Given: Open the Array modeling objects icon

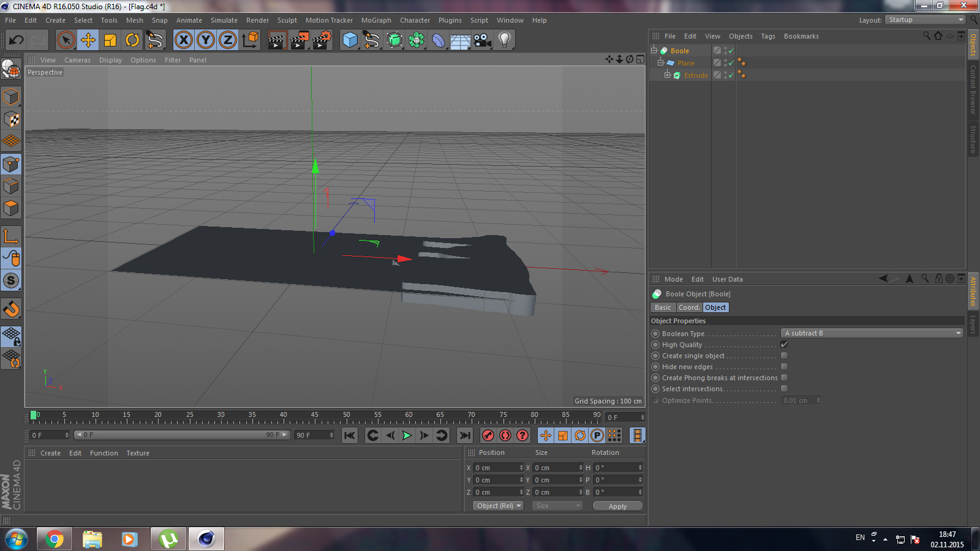Looking at the screenshot, I should point(417,40).
